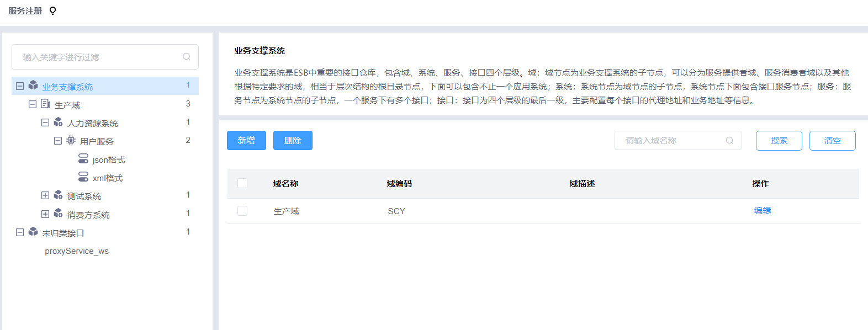Toggle the select-all checkbox in table header

tap(242, 183)
